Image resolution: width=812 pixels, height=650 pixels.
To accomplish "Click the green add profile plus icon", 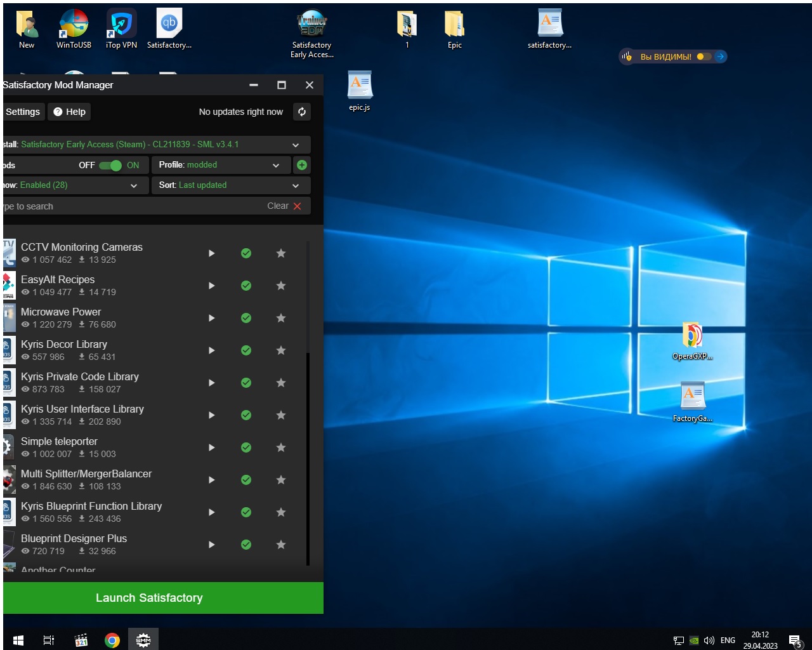I will [302, 165].
